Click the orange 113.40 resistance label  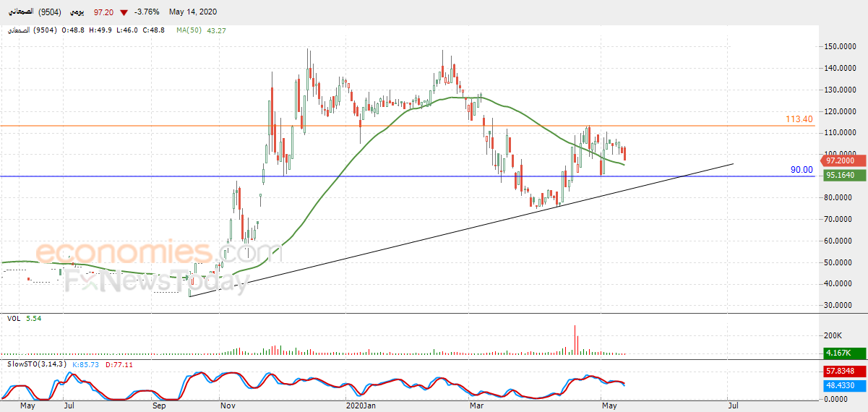point(799,119)
